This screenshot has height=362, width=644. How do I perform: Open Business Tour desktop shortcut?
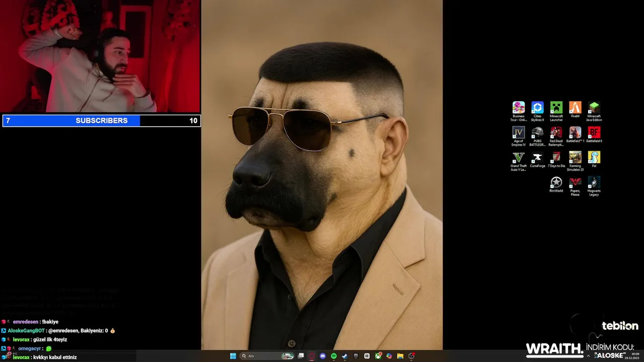pyautogui.click(x=518, y=111)
